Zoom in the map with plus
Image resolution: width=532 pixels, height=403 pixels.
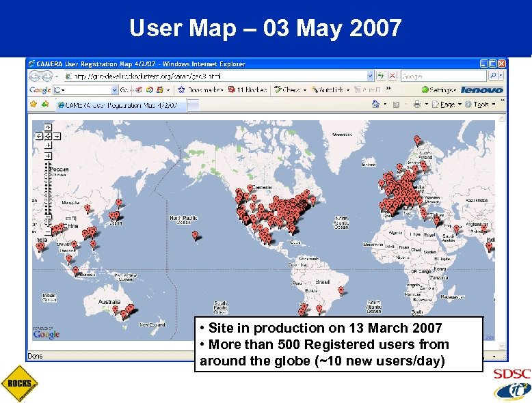(x=48, y=156)
